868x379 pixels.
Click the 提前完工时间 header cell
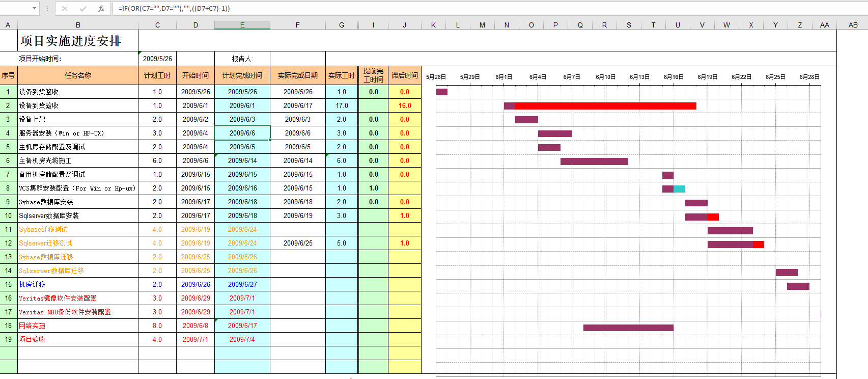coord(373,75)
